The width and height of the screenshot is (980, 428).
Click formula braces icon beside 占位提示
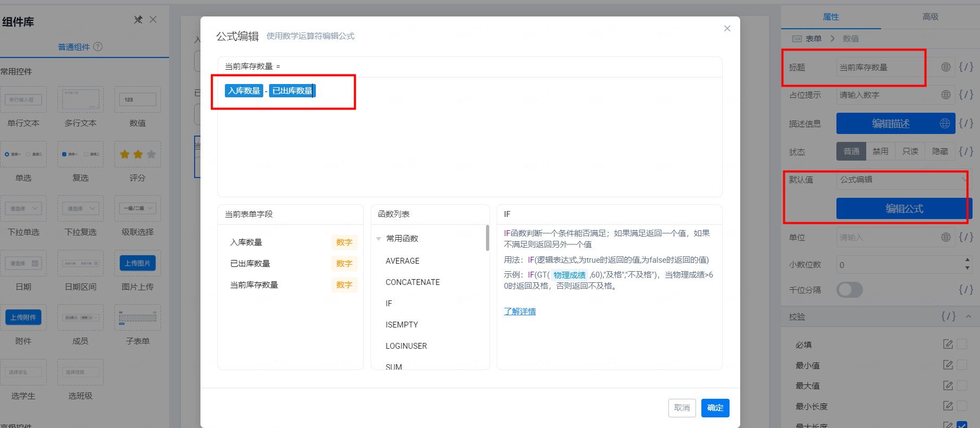[x=966, y=95]
